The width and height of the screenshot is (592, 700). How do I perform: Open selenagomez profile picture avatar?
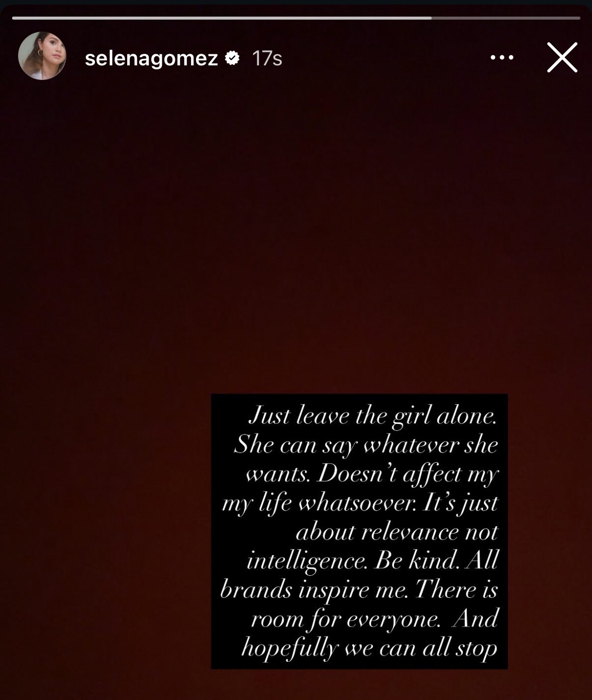[42, 56]
